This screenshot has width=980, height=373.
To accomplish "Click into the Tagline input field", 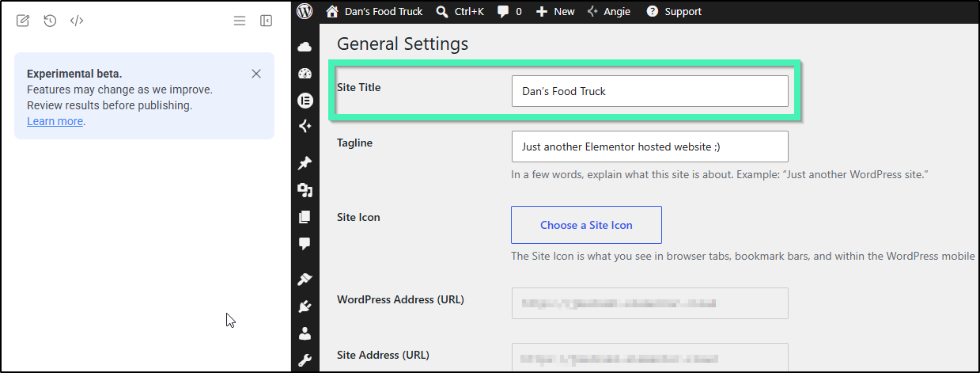I will (x=649, y=147).
